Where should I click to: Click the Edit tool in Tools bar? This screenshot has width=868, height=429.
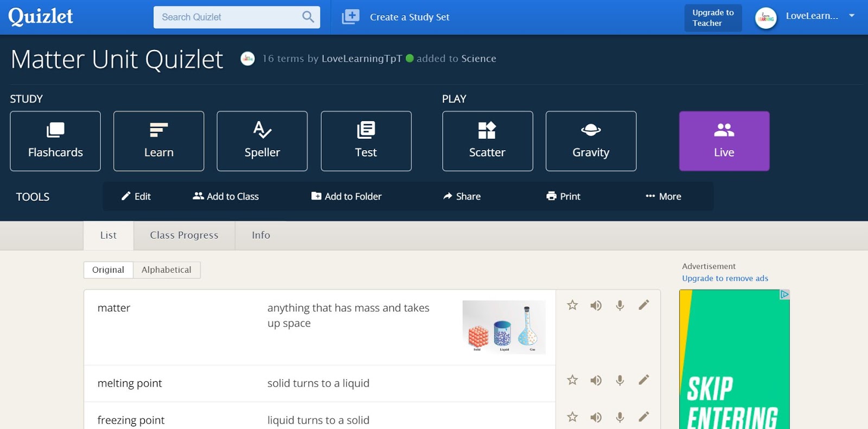[x=136, y=196]
